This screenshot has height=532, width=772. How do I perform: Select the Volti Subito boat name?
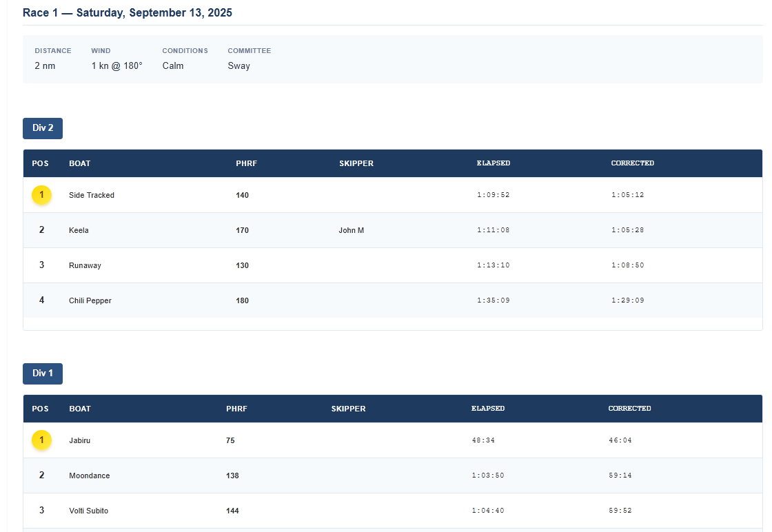(x=88, y=511)
